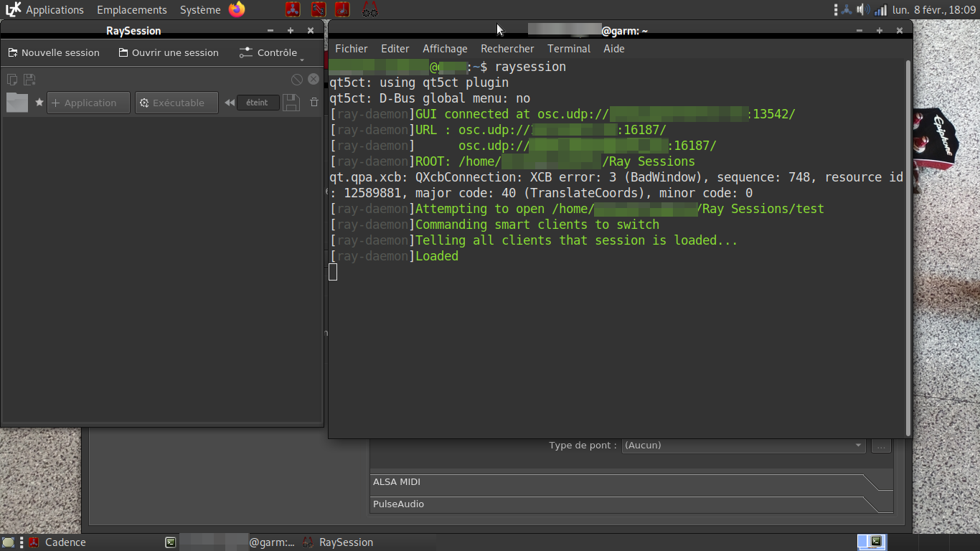The width and height of the screenshot is (980, 551).
Task: Click the Exécutable button
Action: [176, 103]
